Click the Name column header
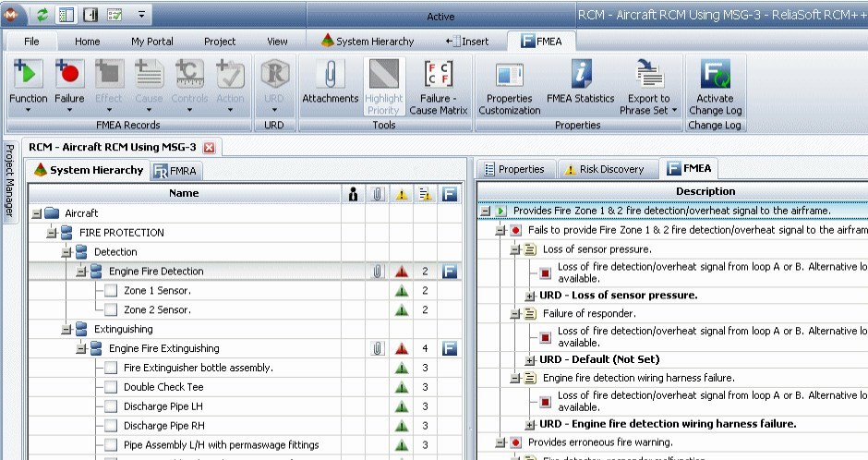The width and height of the screenshot is (868, 460). pos(185,193)
